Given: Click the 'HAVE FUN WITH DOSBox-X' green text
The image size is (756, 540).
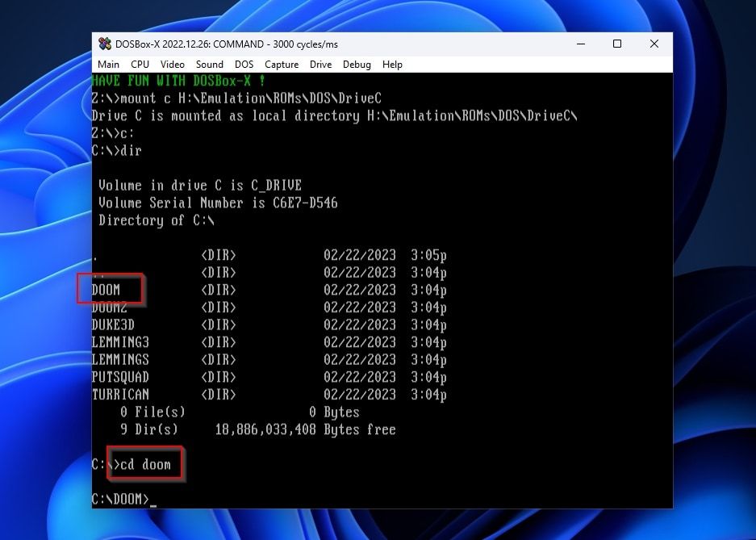Looking at the screenshot, I should click(x=179, y=81).
